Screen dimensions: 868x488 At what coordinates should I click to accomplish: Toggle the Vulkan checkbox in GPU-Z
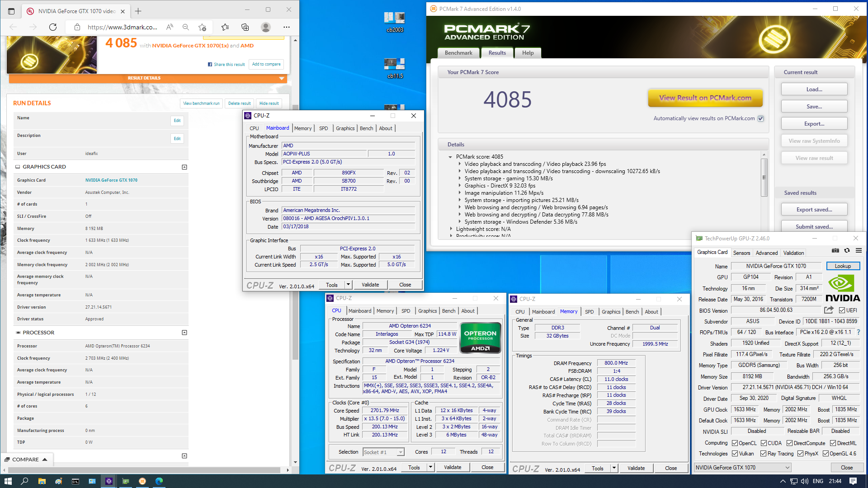[x=735, y=454]
